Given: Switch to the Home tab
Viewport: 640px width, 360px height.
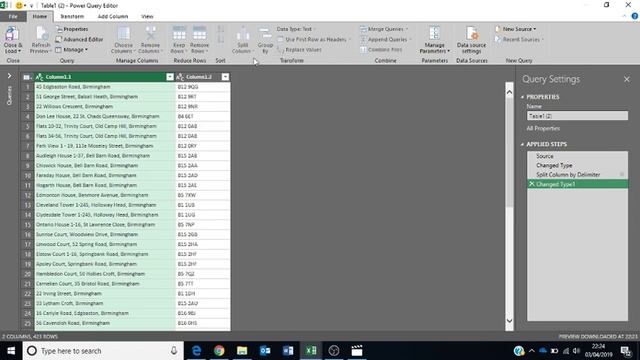Looking at the screenshot, I should pos(40,16).
